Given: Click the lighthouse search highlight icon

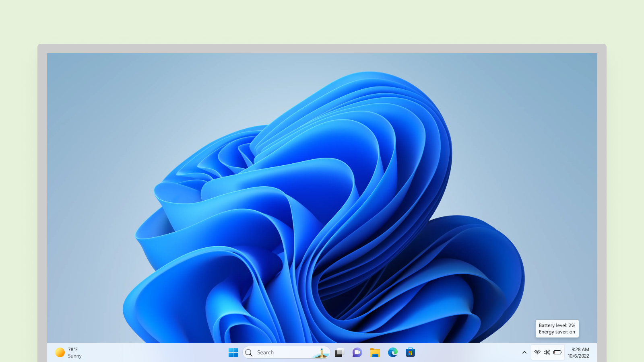Looking at the screenshot, I should [321, 353].
